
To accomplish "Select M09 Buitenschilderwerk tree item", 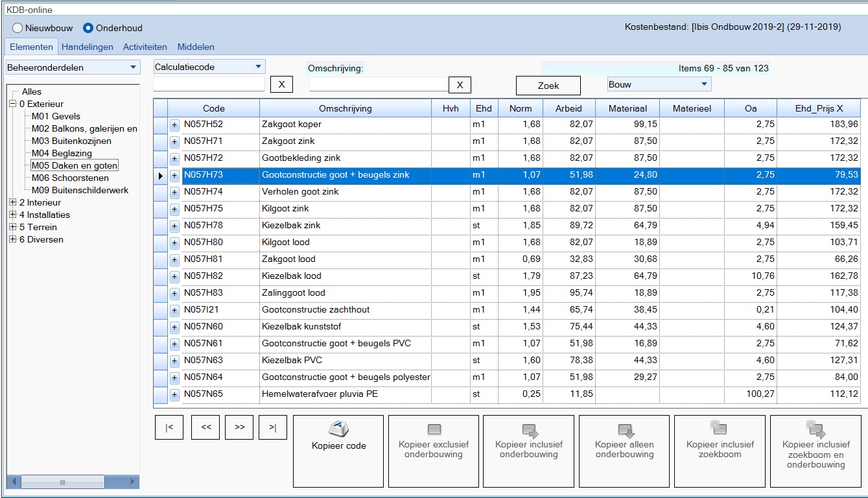I will [x=80, y=190].
